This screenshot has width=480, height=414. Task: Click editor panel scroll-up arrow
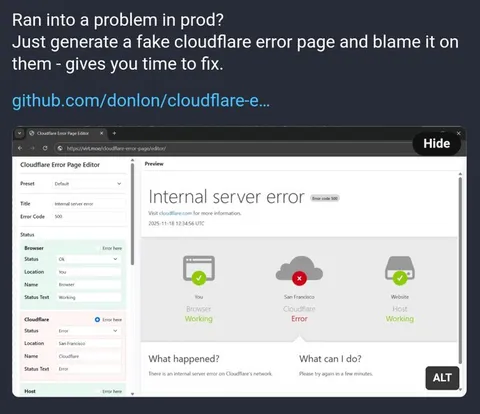coord(132,160)
